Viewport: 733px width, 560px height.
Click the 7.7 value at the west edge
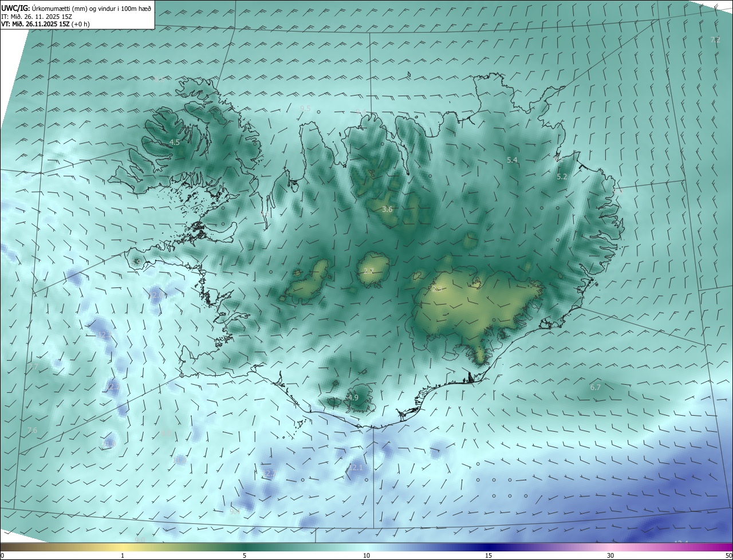(x=34, y=366)
